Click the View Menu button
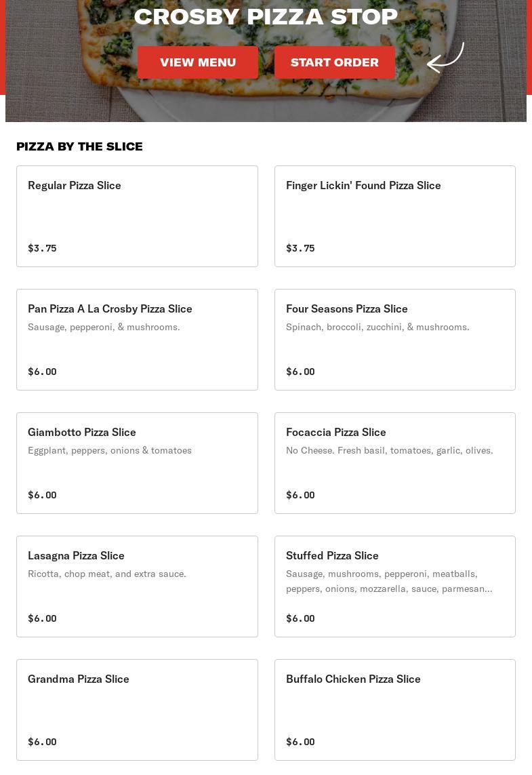The height and width of the screenshot is (775, 532). pyautogui.click(x=198, y=62)
